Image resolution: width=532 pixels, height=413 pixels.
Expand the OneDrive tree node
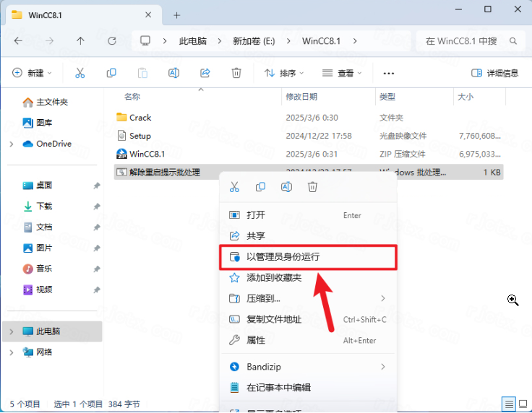12,144
